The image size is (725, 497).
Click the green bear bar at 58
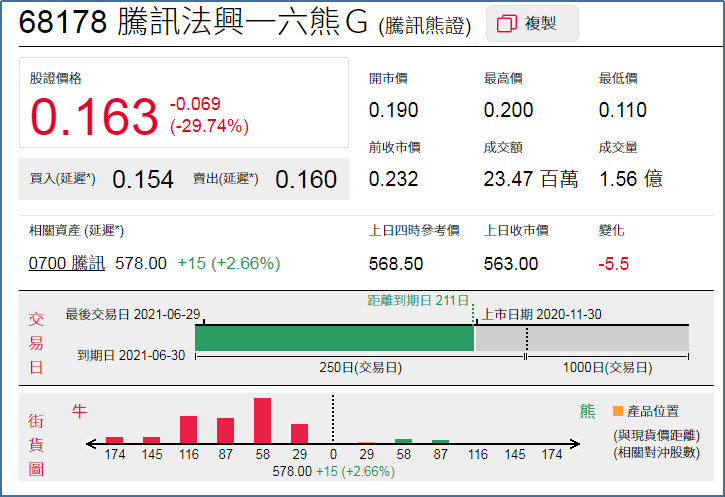[x=404, y=441]
